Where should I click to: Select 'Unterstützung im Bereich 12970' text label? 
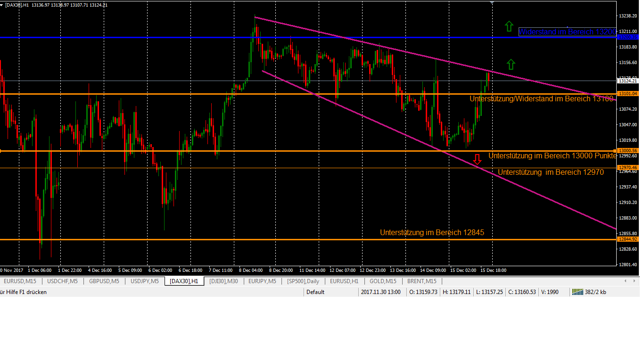pyautogui.click(x=551, y=172)
